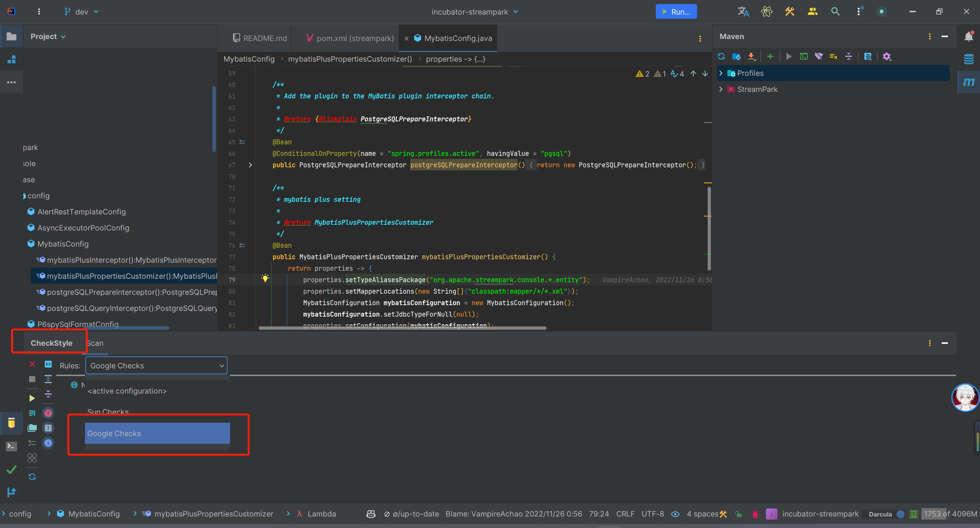The height and width of the screenshot is (528, 980).
Task: Click the intention lightbulb on line 79
Action: click(265, 278)
